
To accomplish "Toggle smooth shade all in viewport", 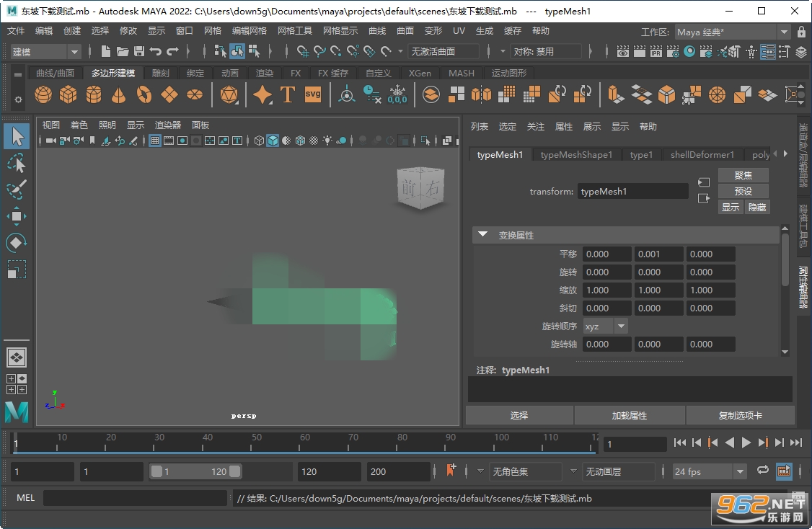I will point(273,141).
